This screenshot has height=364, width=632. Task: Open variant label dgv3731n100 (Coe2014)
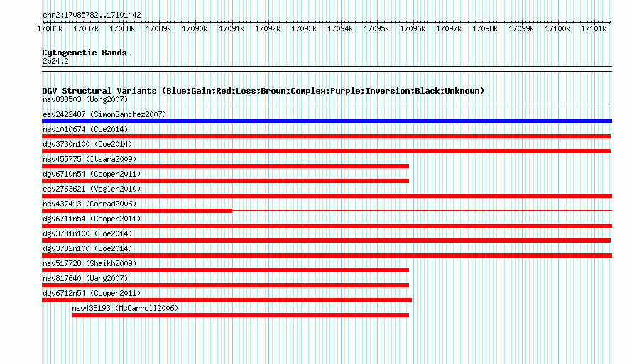click(87, 233)
